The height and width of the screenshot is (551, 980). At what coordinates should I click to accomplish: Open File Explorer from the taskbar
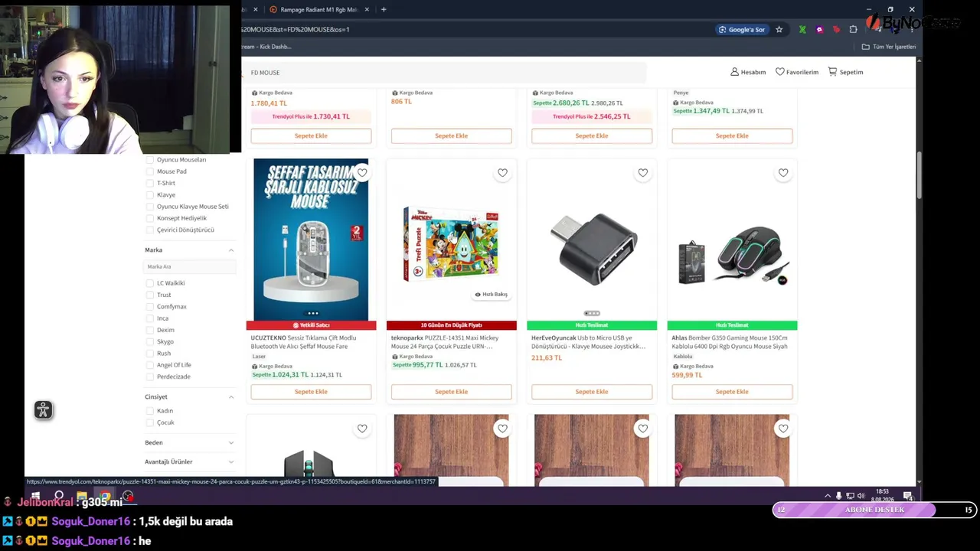click(x=82, y=496)
